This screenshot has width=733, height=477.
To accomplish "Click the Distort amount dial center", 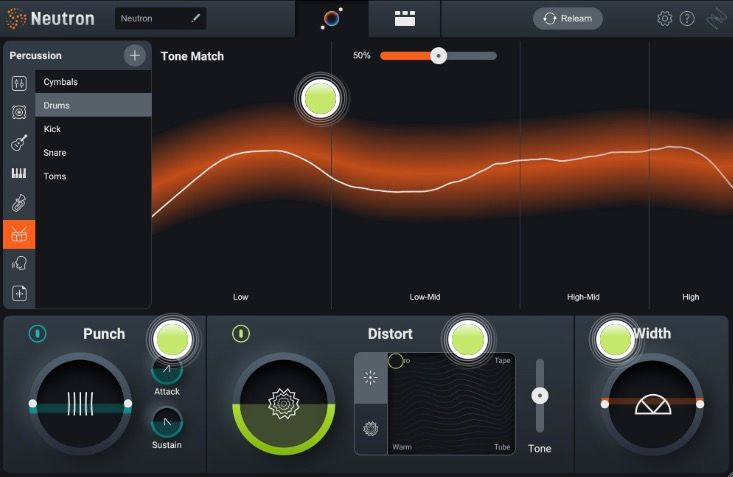I will pos(284,403).
